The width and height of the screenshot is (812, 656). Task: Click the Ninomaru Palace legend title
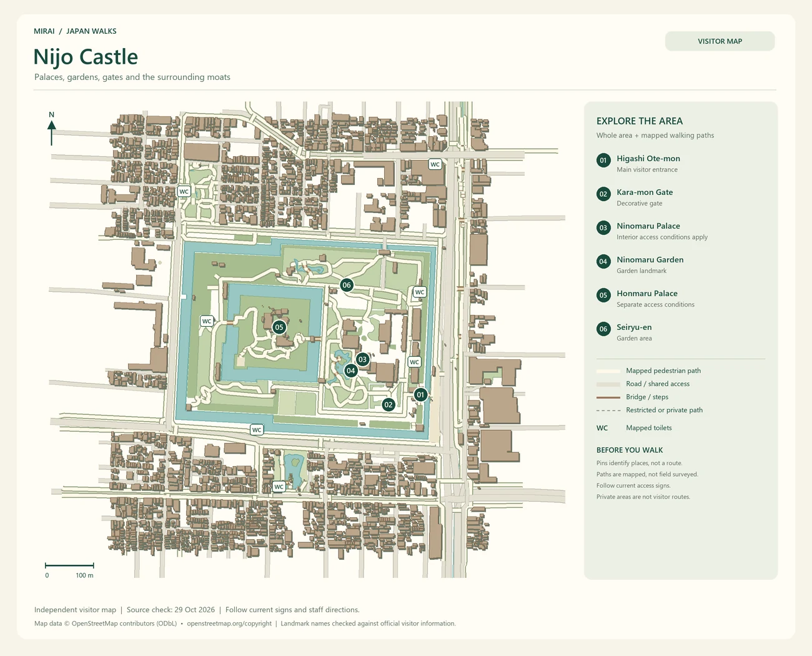(x=648, y=226)
